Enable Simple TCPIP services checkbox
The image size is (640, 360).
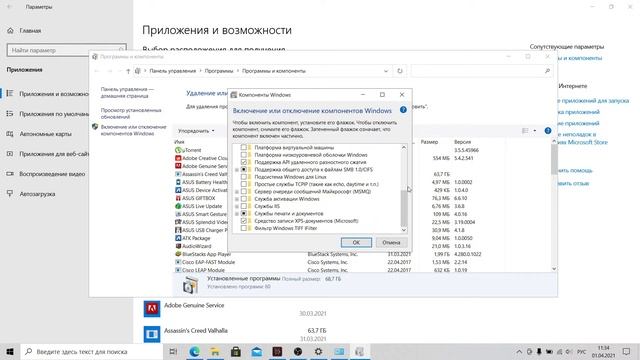point(244,184)
